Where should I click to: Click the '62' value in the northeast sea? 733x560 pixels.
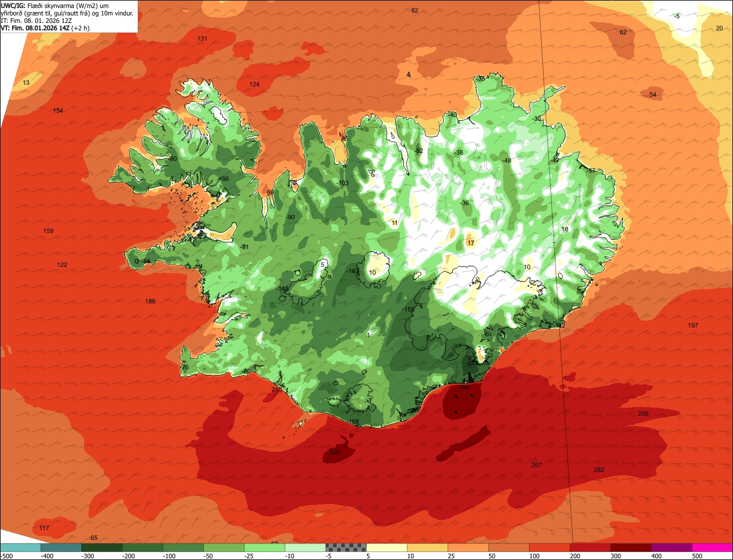click(x=623, y=33)
